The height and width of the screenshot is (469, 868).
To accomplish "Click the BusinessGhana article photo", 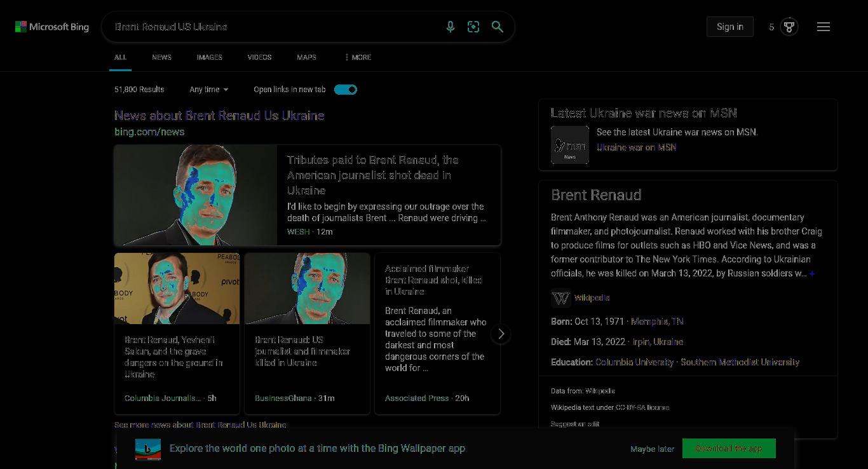I will coord(307,289).
